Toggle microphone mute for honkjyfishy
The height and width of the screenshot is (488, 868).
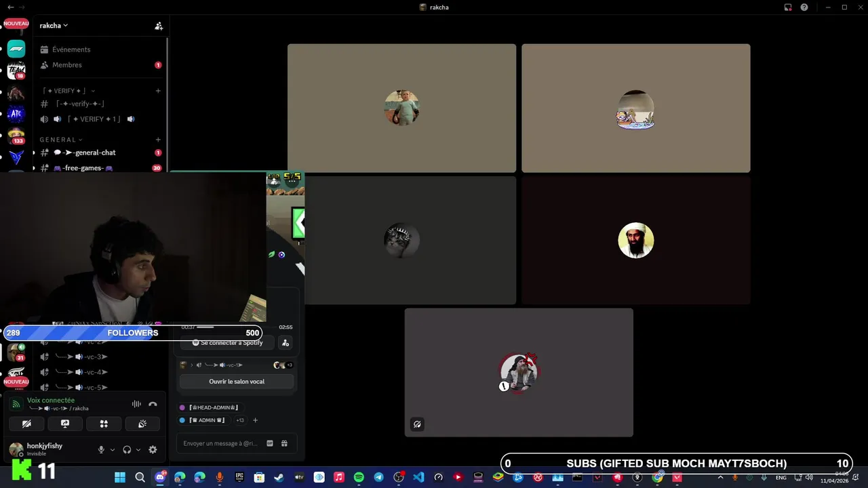101,449
